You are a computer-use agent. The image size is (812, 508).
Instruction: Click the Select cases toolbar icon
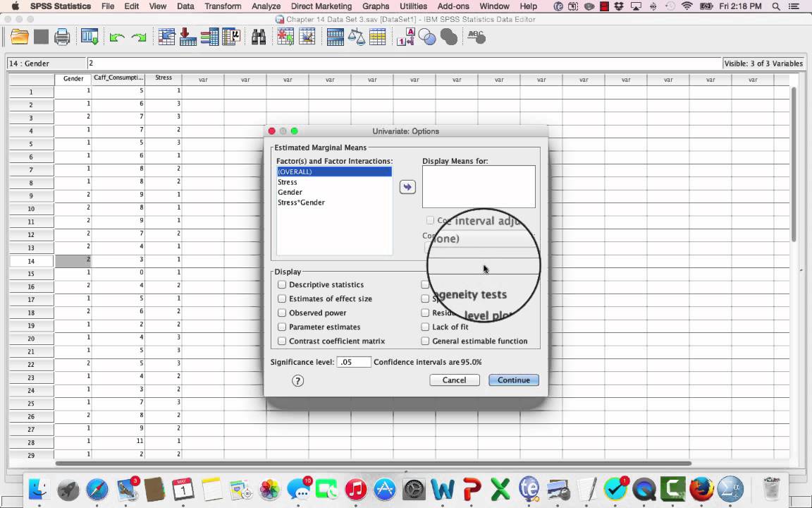(x=378, y=37)
